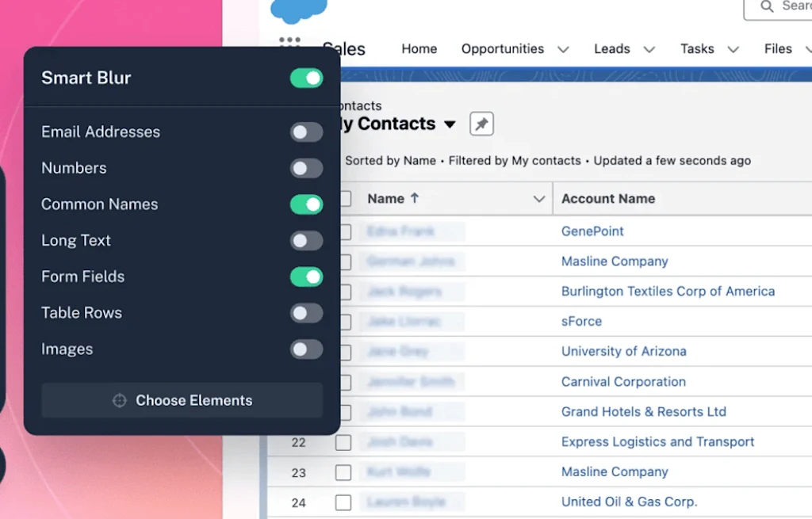Check the select-all checkbox in table header

click(346, 199)
